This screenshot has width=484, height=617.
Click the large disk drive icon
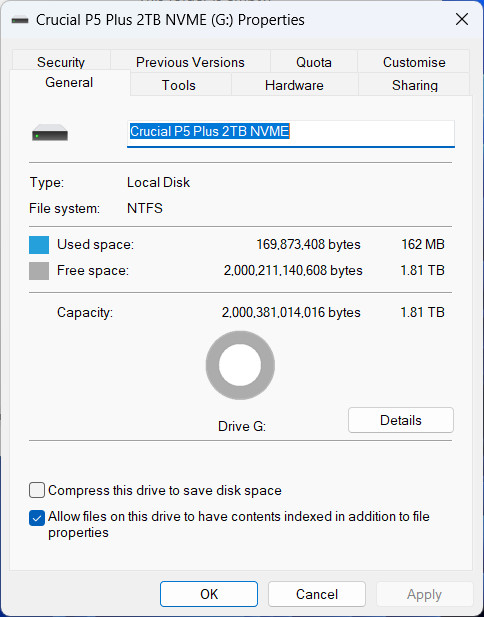click(50, 133)
